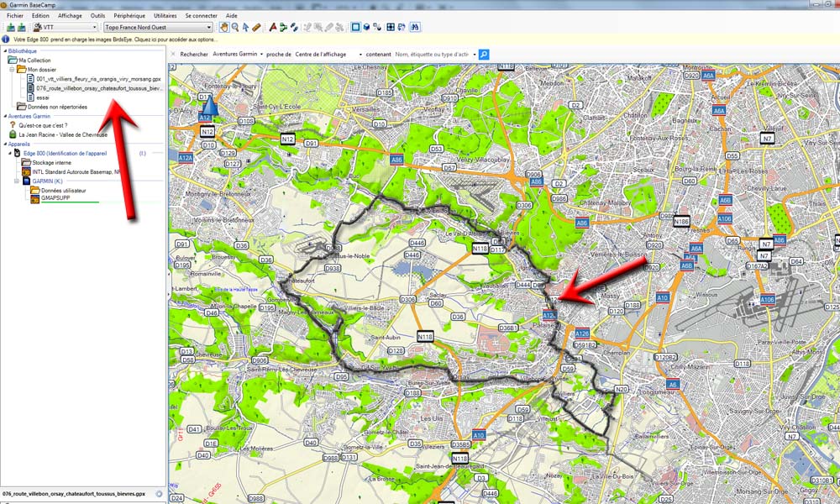The width and height of the screenshot is (840, 504).
Task: Select Données non répertoriées folder
Action: (x=57, y=108)
